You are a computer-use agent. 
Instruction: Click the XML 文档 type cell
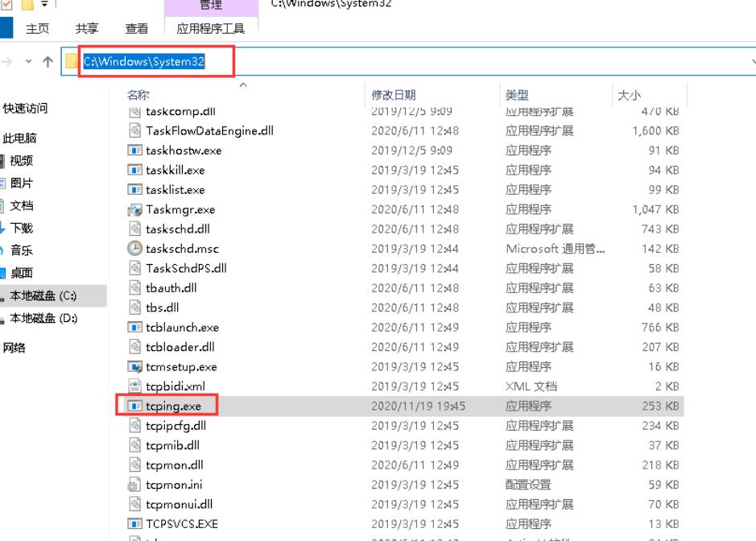(x=531, y=386)
